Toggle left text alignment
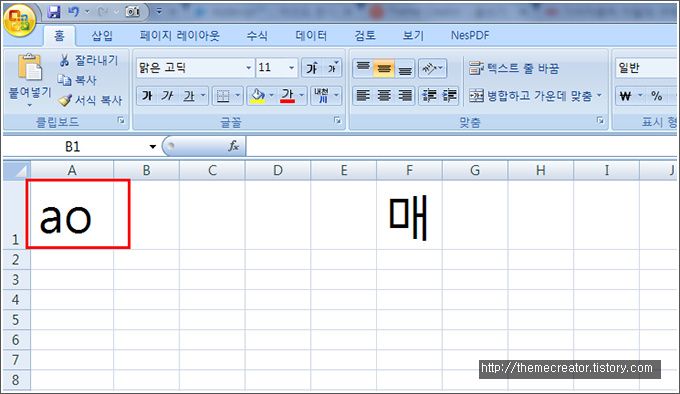680x394 pixels. (x=363, y=95)
